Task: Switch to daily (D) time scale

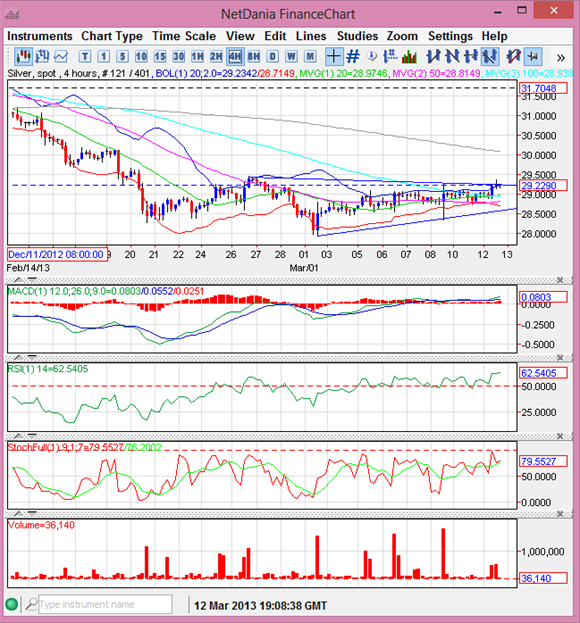Action: 273,56
